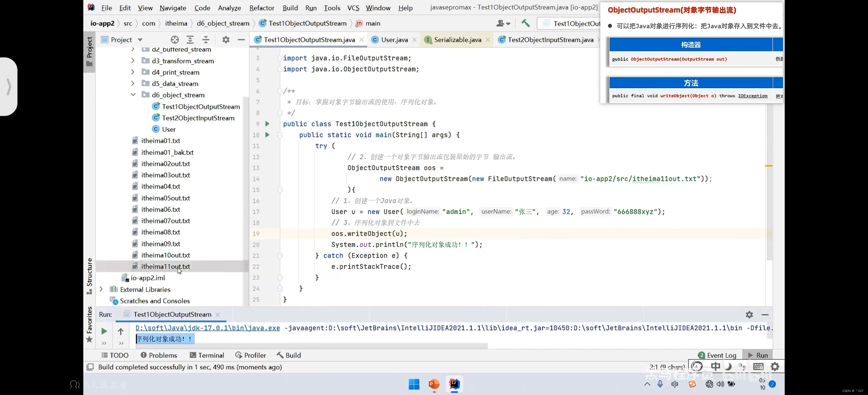This screenshot has width=868, height=395.
Task: Click the Collapse All icon in Project panel
Action: [206, 40]
